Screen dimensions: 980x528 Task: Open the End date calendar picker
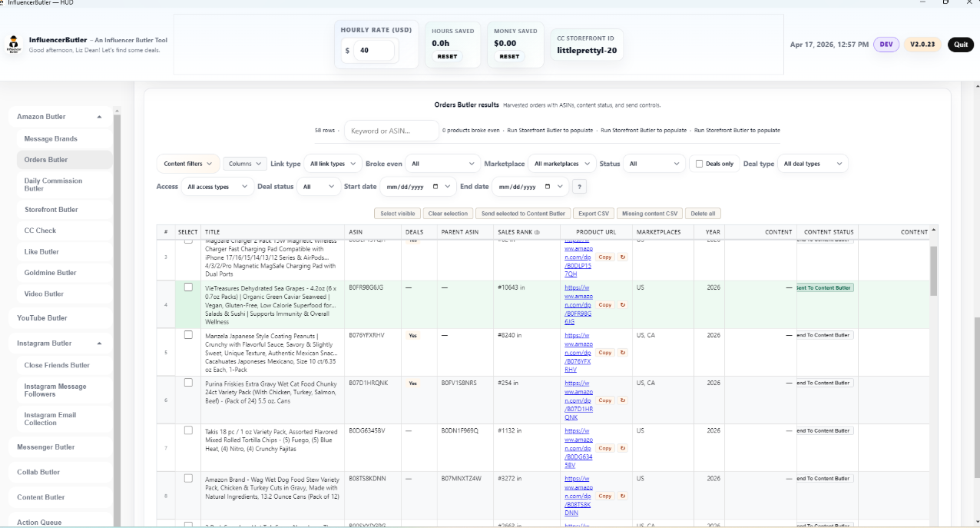tap(547, 187)
